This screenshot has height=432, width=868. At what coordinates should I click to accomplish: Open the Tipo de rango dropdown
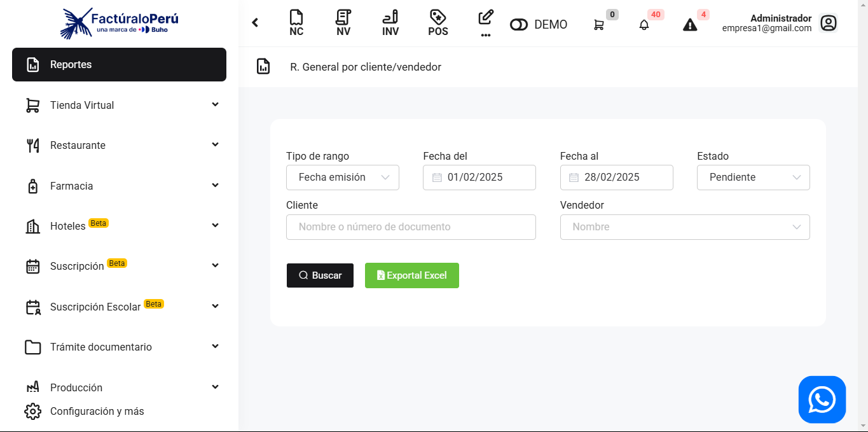click(343, 178)
